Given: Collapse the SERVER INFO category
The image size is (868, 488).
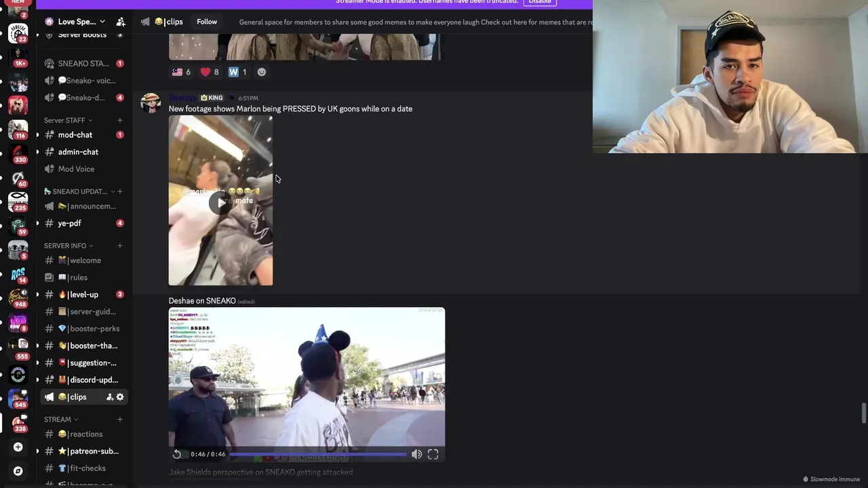Looking at the screenshot, I should [68, 245].
